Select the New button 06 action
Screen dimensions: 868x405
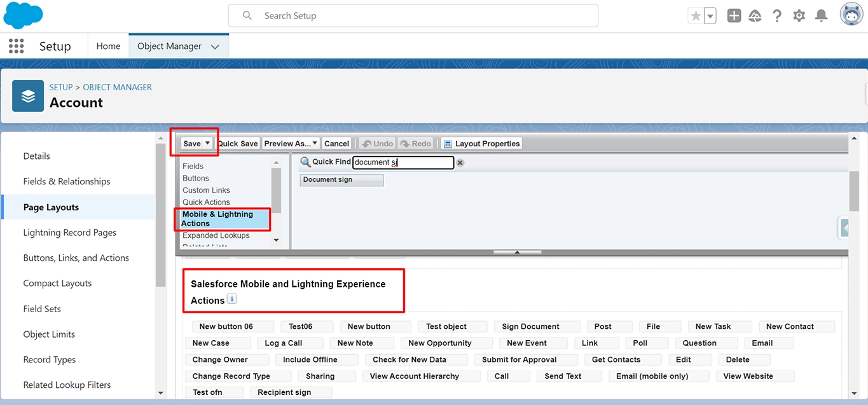233,326
